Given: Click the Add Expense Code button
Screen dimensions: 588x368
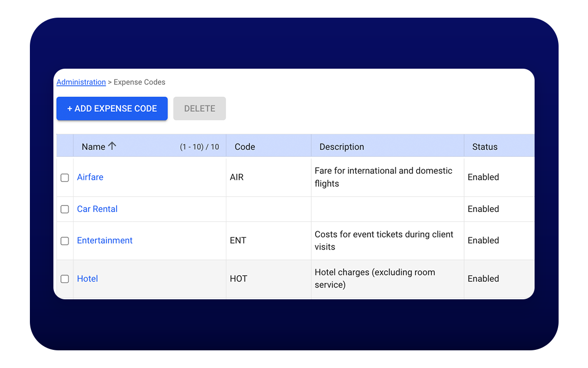Looking at the screenshot, I should click(112, 108).
